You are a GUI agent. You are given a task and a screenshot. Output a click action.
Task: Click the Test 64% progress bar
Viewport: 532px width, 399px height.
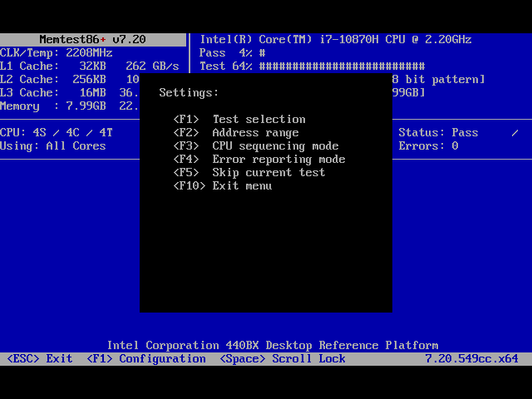tap(313, 66)
